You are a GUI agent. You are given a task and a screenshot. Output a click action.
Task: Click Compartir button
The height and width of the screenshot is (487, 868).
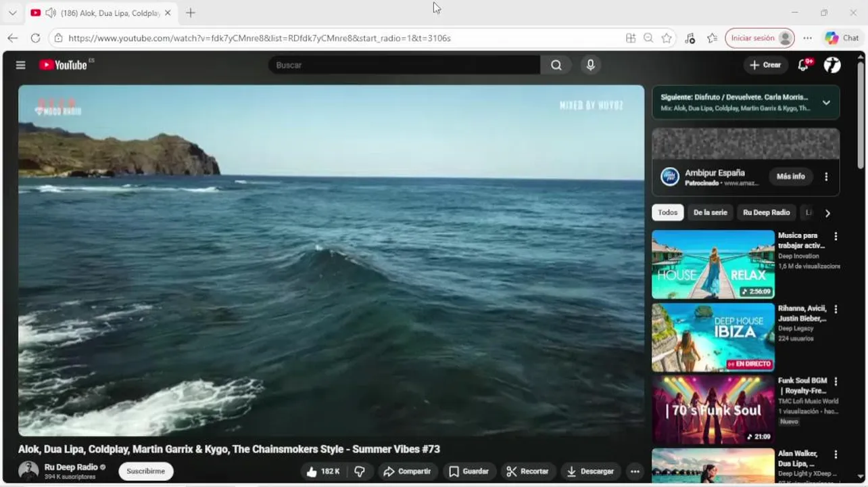pyautogui.click(x=408, y=471)
